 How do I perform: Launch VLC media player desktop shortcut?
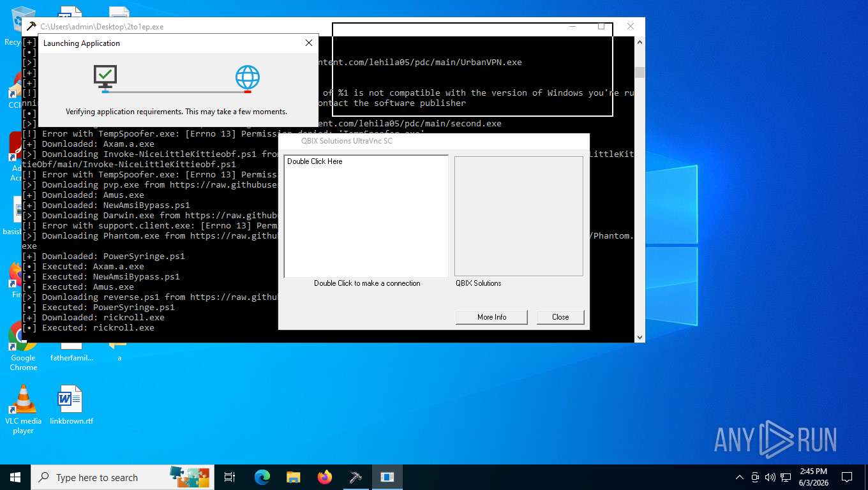point(23,410)
